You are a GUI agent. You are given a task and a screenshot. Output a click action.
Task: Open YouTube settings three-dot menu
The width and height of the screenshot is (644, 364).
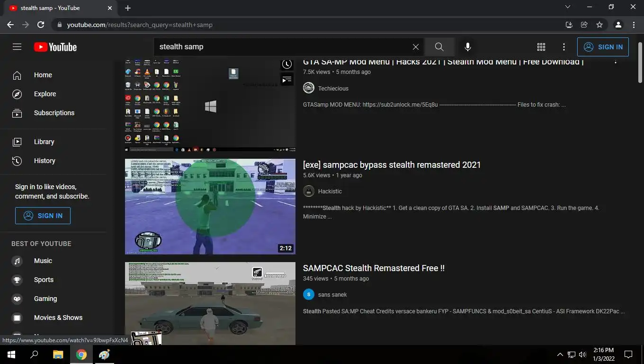(x=564, y=47)
